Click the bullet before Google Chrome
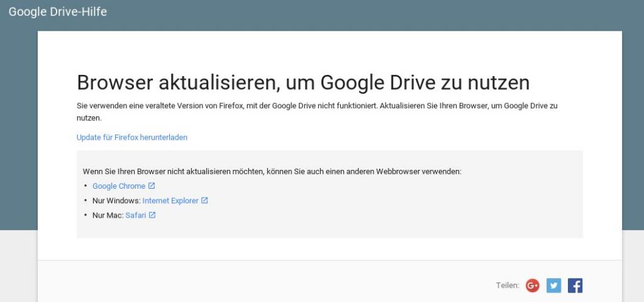This screenshot has width=644, height=302. point(85,186)
